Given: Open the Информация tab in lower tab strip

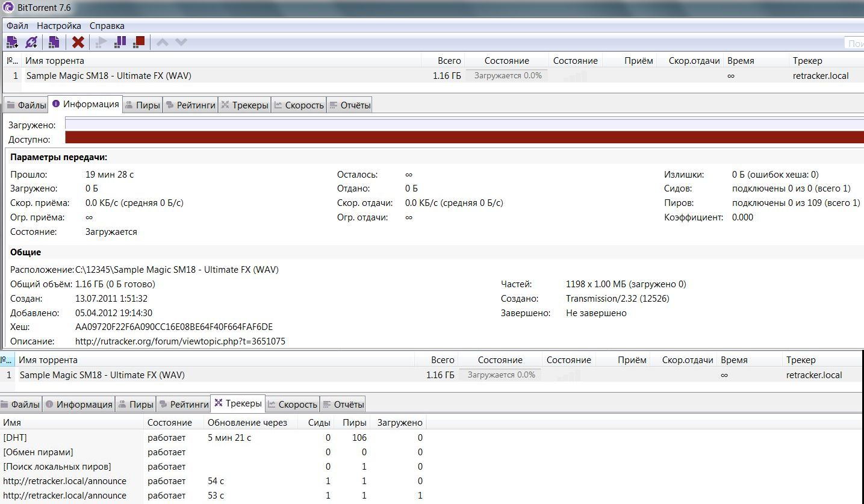Looking at the screenshot, I should [78, 405].
